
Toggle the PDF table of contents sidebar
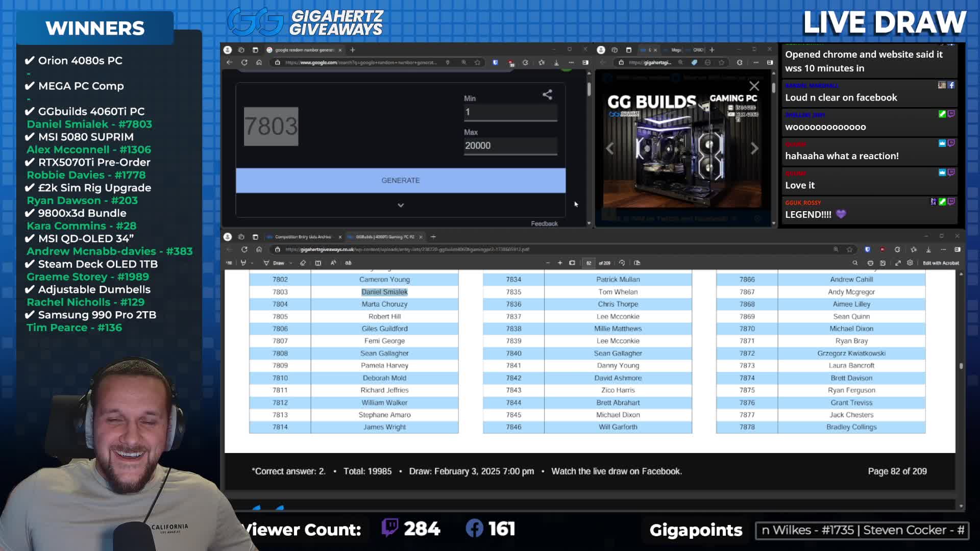229,263
